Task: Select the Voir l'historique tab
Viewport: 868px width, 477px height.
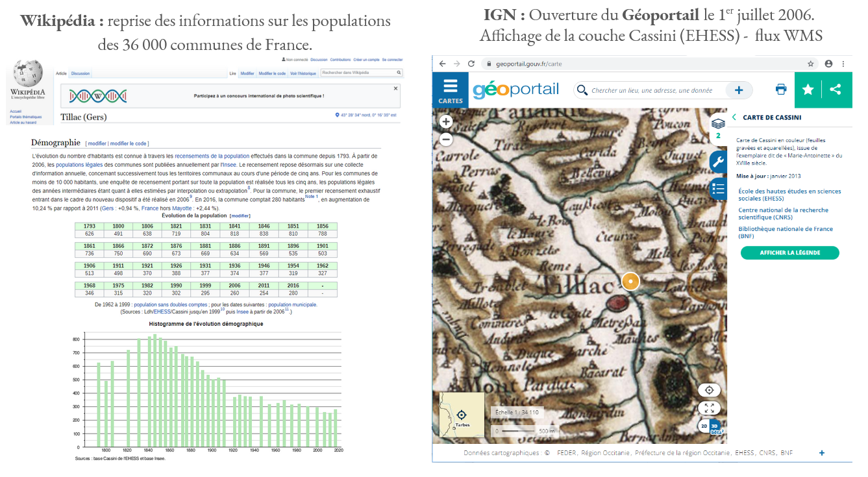Action: tap(303, 73)
